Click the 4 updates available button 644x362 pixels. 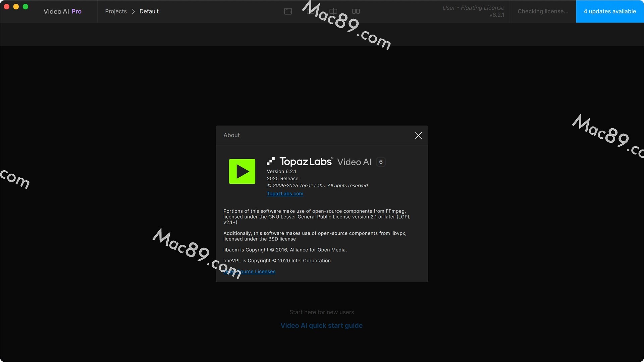(x=609, y=11)
